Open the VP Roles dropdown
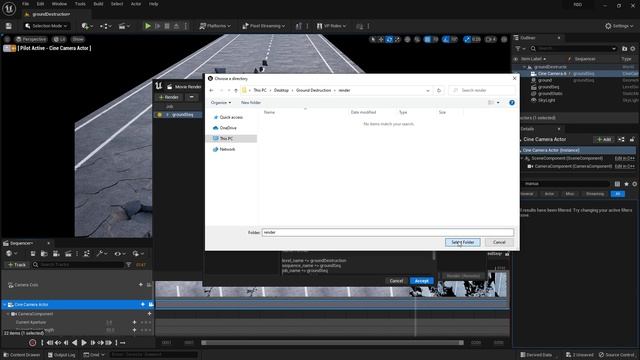 [331, 26]
